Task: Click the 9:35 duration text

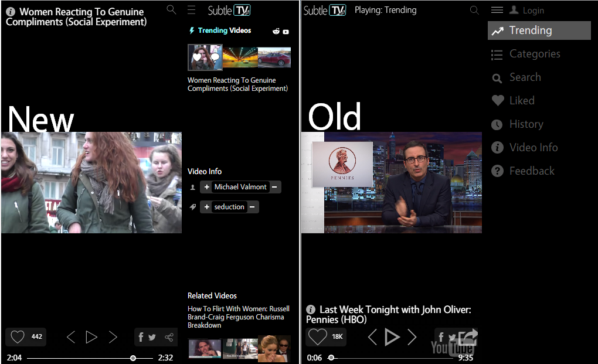Action: point(466,358)
